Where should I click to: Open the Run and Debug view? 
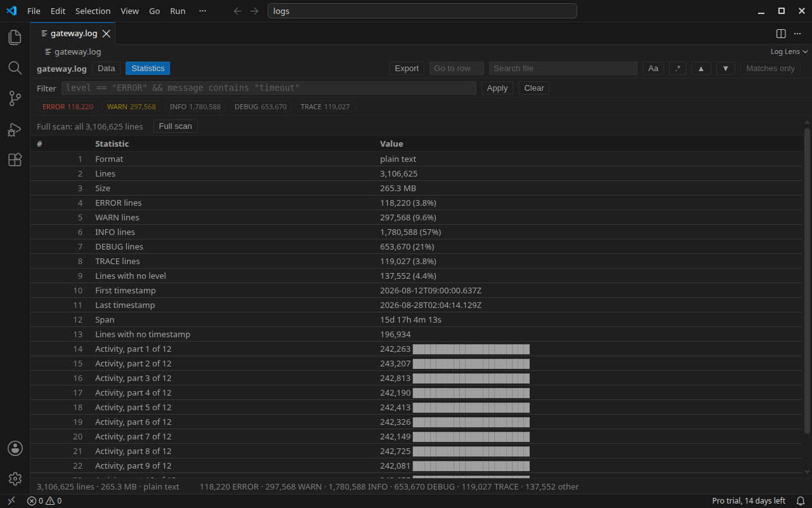coord(15,129)
